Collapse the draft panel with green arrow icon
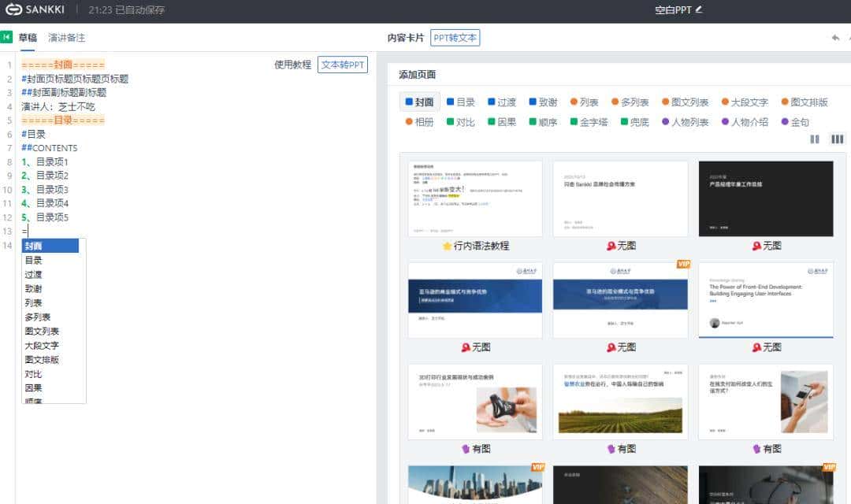 click(x=6, y=37)
